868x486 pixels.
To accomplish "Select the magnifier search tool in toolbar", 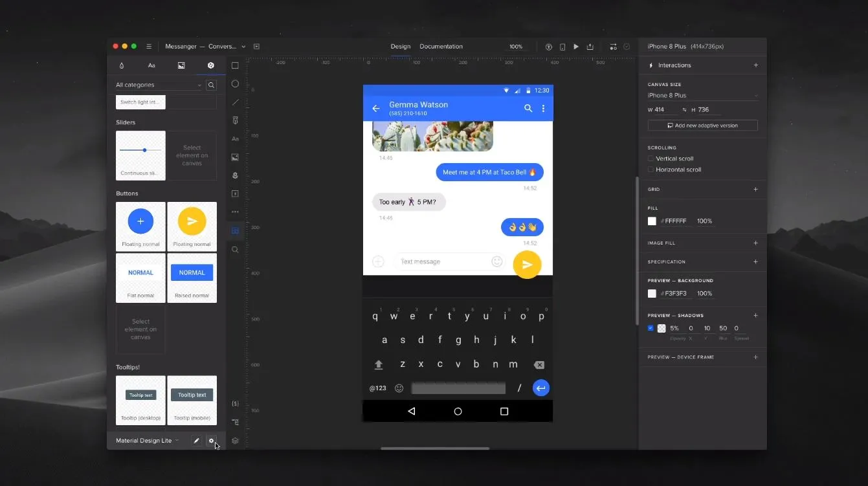I will 235,249.
